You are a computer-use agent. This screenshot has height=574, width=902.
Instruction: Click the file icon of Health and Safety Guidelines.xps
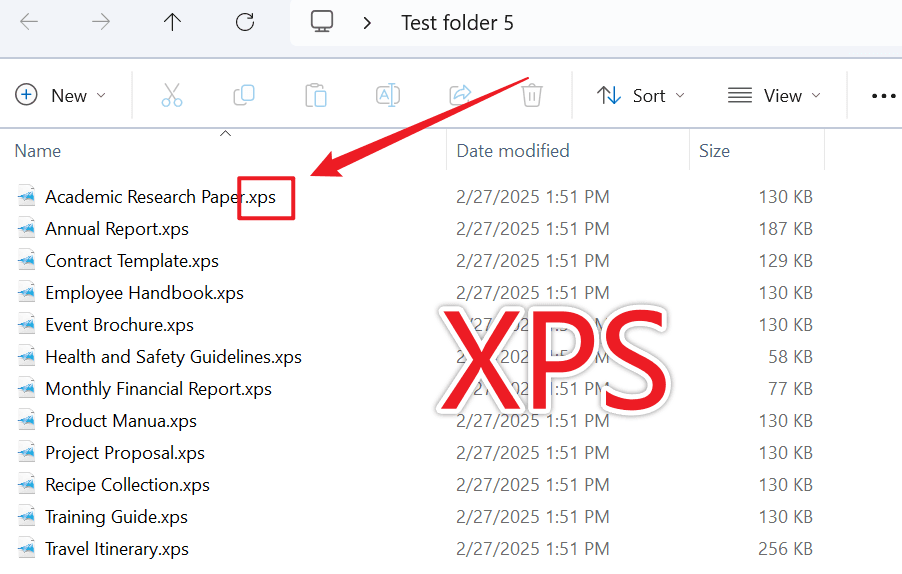[26, 357]
